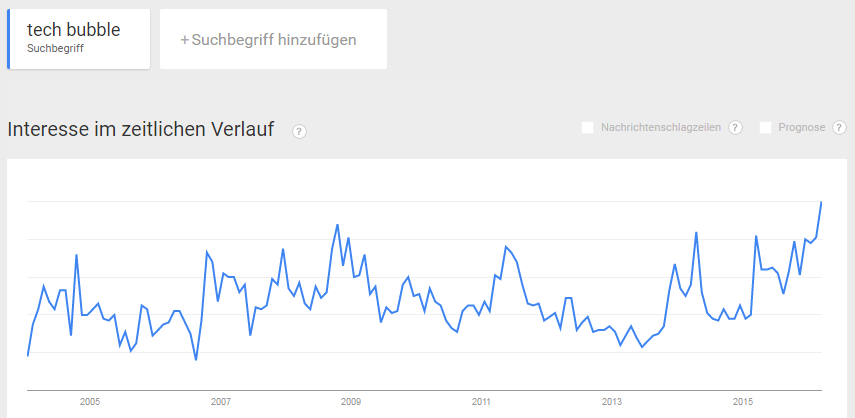Enable the Nachrichtenschlagzeilen checkbox
855x418 pixels.
tap(587, 128)
